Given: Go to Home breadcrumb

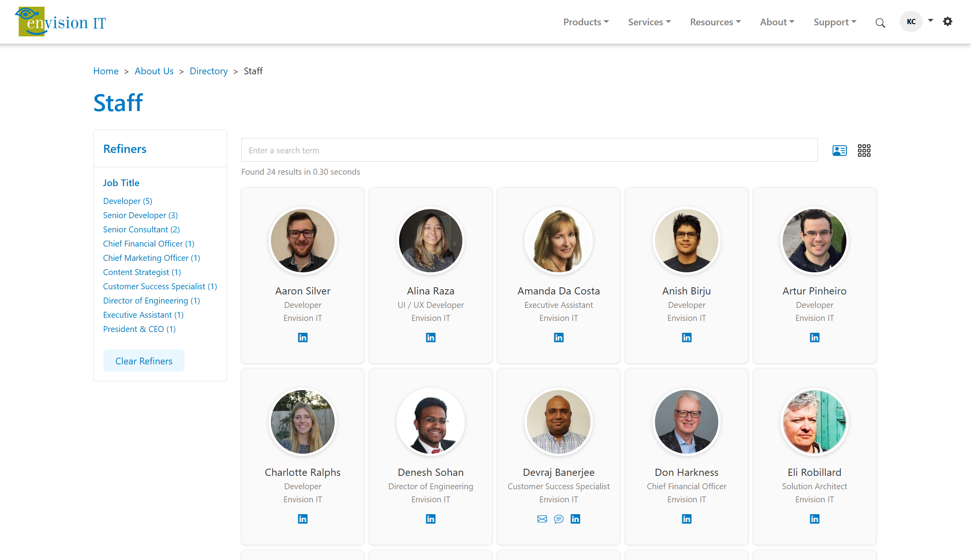Looking at the screenshot, I should coord(106,71).
